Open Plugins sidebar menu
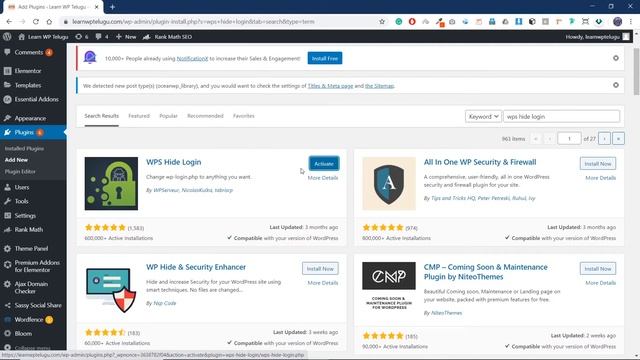Screen dimensions: 640x360 click(33, 132)
